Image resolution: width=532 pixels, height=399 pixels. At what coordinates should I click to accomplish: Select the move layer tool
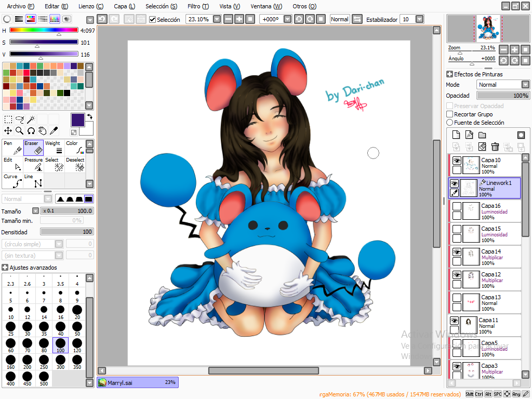click(x=8, y=130)
